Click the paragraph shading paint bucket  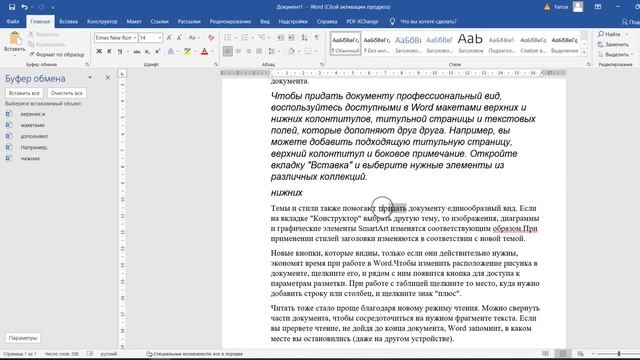coord(291,51)
